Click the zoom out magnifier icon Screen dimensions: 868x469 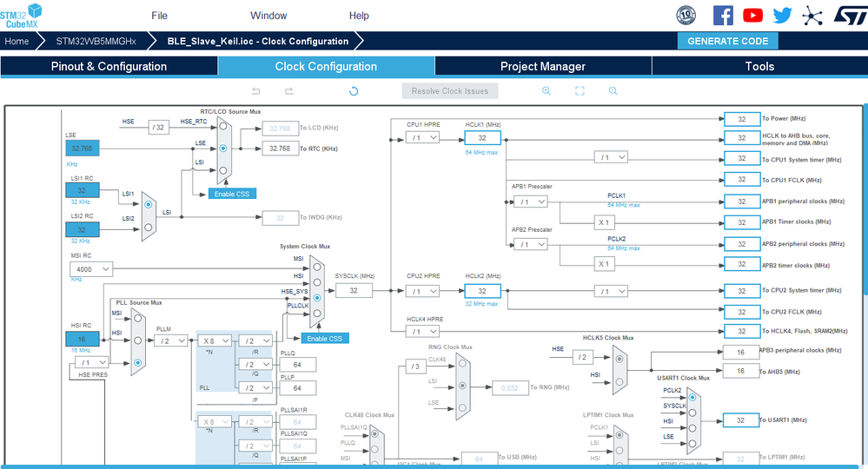pos(613,90)
